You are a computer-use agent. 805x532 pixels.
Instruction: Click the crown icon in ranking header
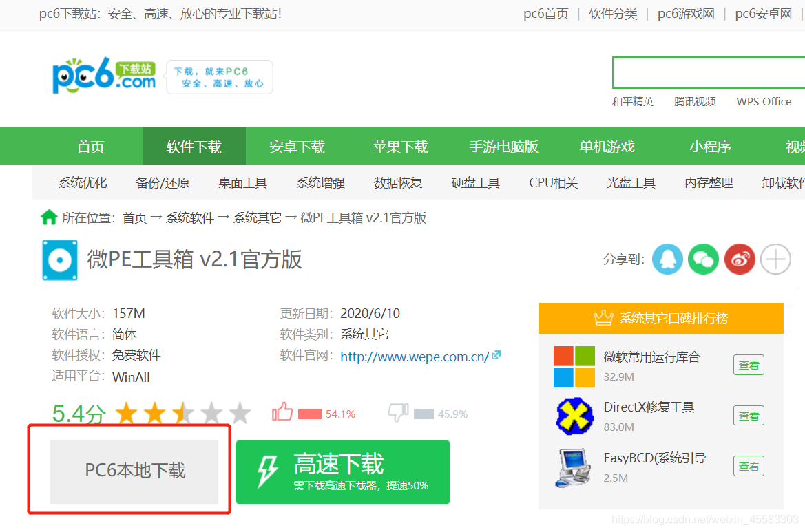click(x=603, y=318)
